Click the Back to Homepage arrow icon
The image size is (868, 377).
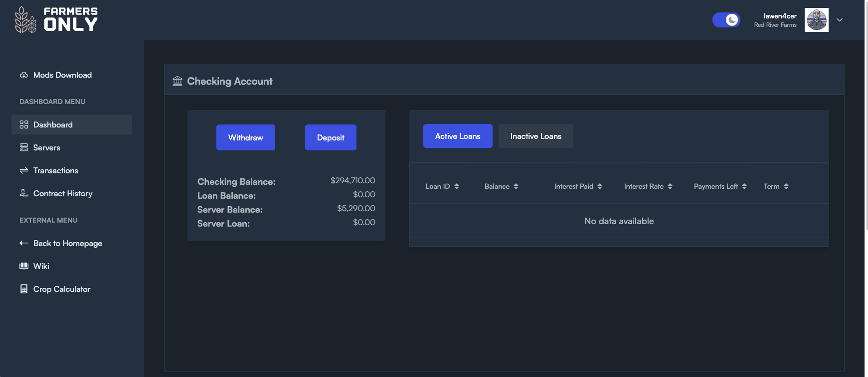(x=24, y=243)
